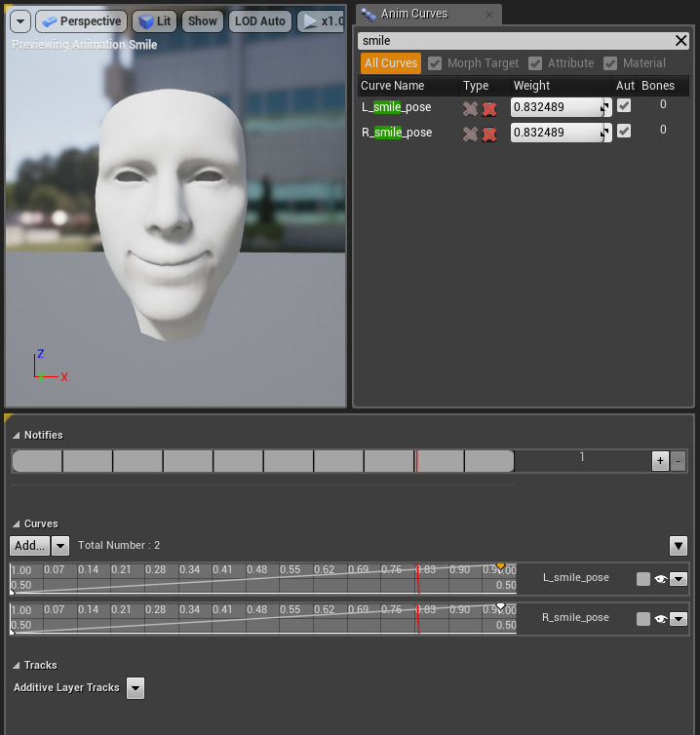The width and height of the screenshot is (700, 735).
Task: Click the material type icon for L_smile_pose
Action: point(489,108)
